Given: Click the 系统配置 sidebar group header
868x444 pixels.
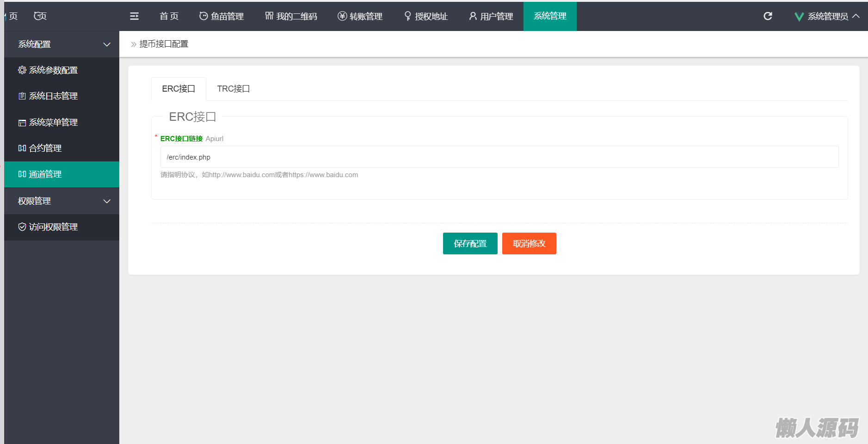Looking at the screenshot, I should click(62, 44).
